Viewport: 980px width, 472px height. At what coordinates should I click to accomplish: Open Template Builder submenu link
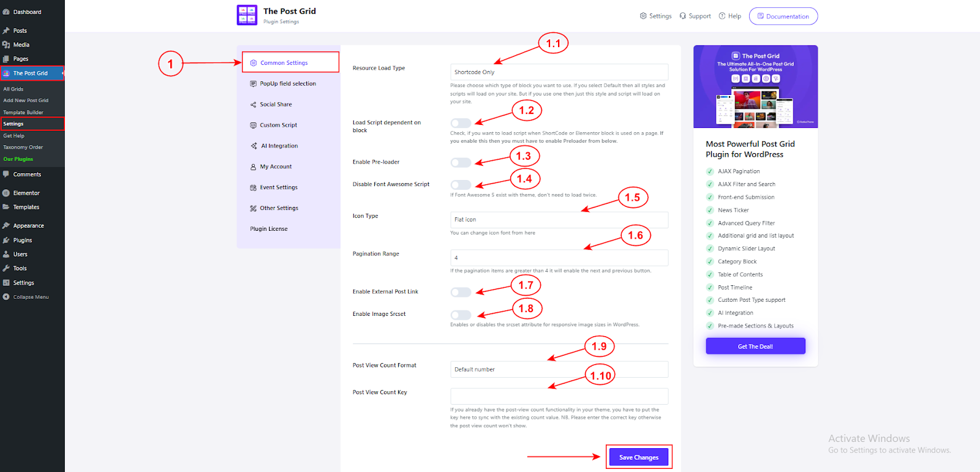23,113
